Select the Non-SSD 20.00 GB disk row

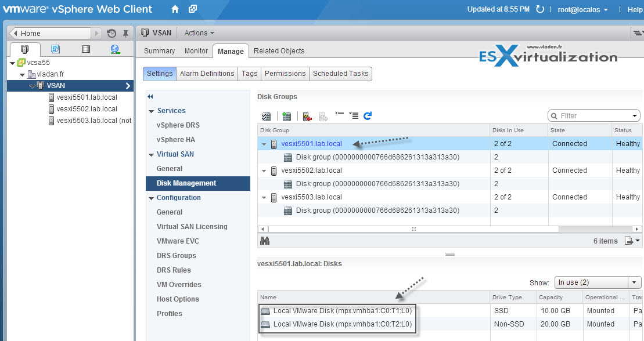coord(449,324)
